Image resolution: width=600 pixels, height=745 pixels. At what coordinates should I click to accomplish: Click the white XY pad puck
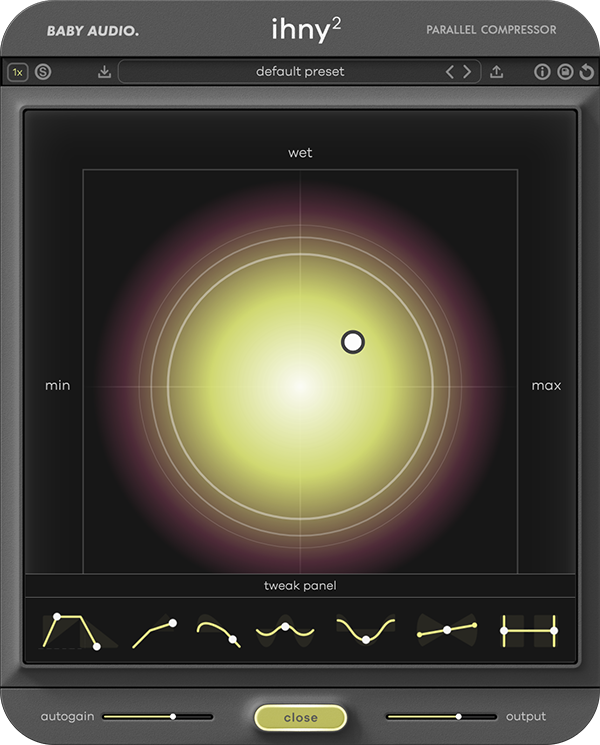(353, 342)
